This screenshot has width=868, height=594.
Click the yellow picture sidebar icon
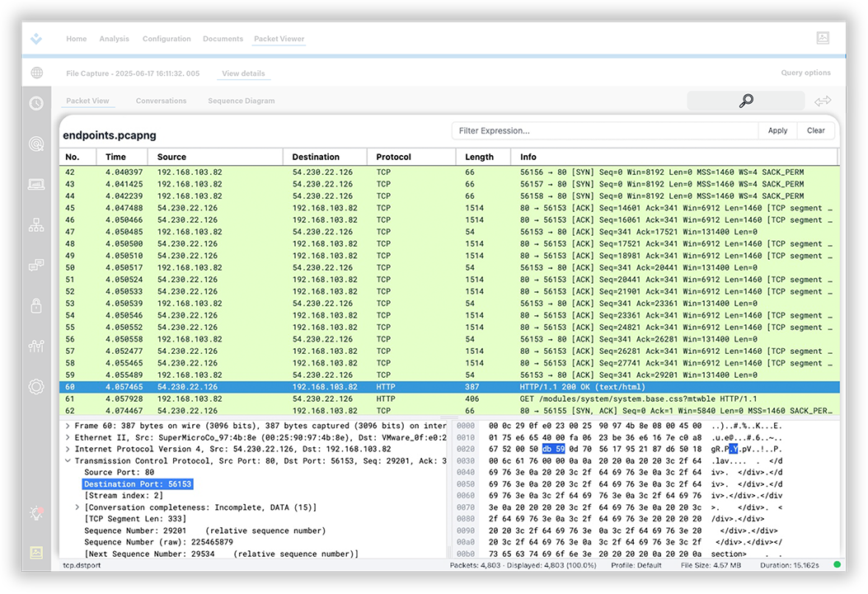coord(36,553)
